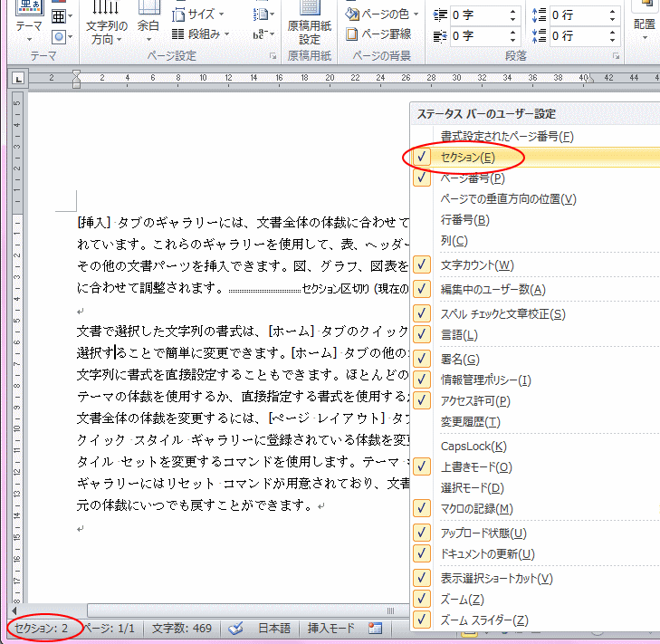Enable 選択モード(D) menu item

[x=535, y=487]
